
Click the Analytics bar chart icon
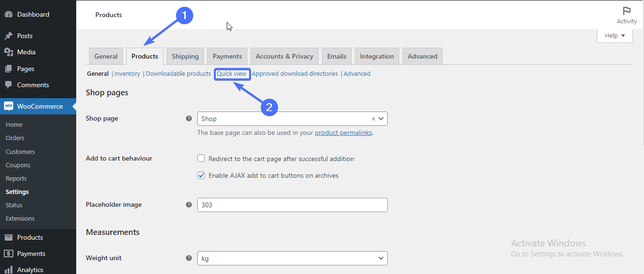point(9,270)
